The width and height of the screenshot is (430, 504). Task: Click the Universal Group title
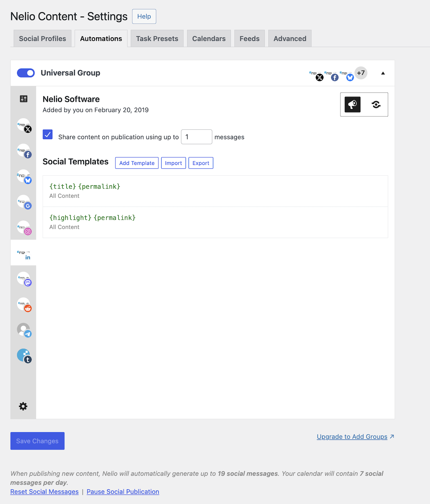[x=71, y=73]
